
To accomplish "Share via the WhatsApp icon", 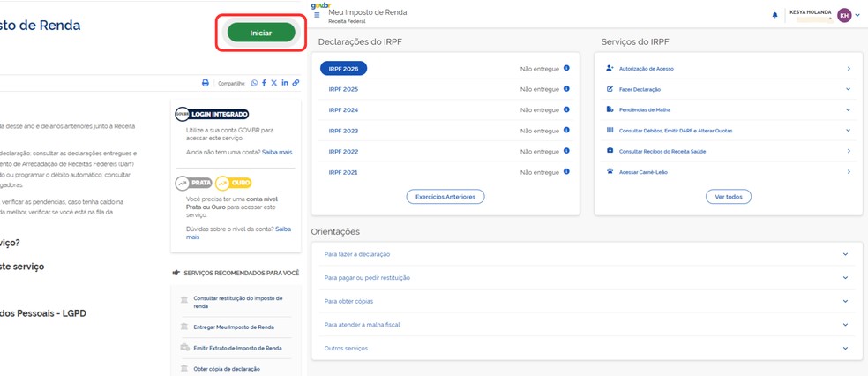I will [x=254, y=83].
